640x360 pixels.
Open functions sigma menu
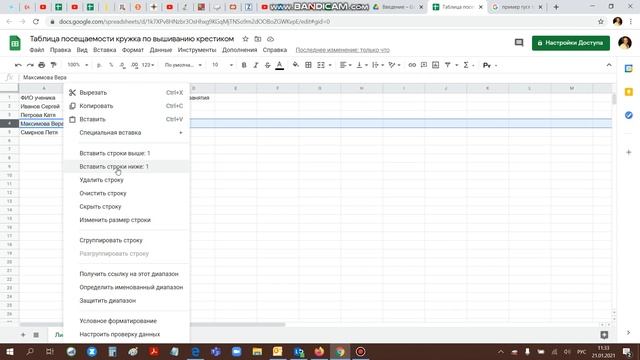coord(466,65)
